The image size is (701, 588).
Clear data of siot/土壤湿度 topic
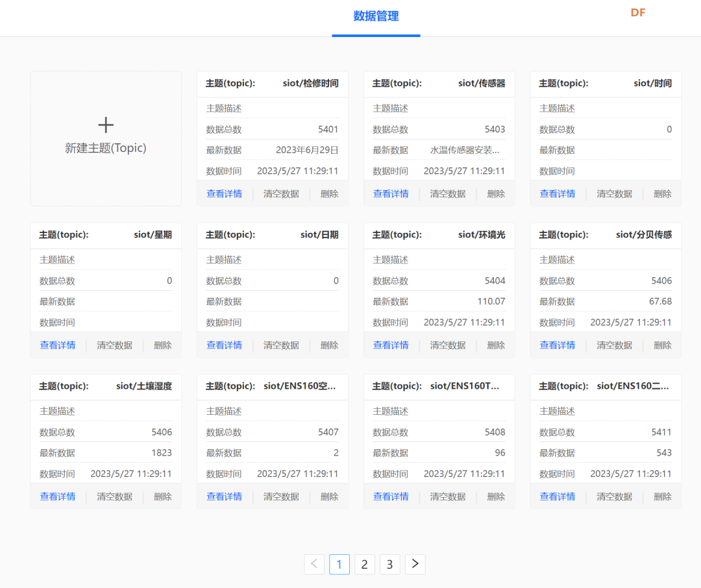pyautogui.click(x=114, y=496)
